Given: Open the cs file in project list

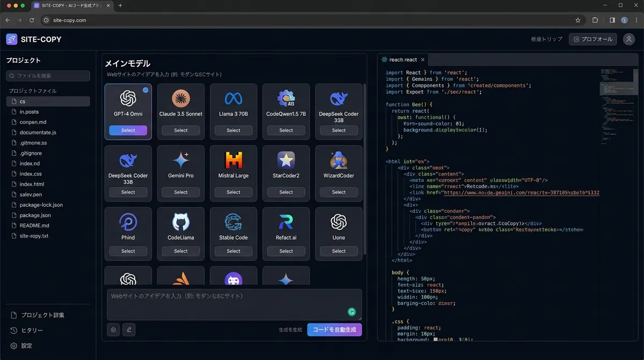Looking at the screenshot, I should [x=48, y=101].
